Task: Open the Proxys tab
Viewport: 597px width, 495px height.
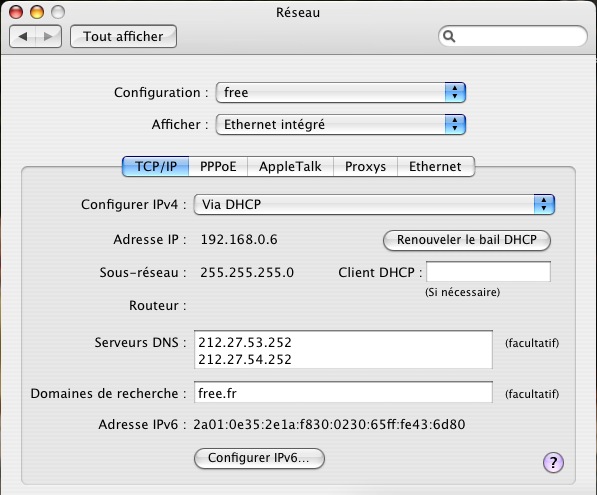Action: [366, 166]
